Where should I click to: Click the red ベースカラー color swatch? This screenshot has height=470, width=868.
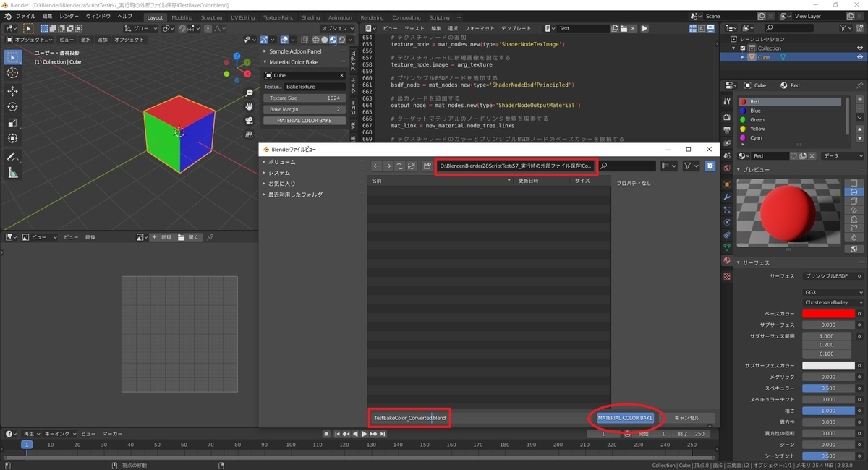(x=828, y=314)
